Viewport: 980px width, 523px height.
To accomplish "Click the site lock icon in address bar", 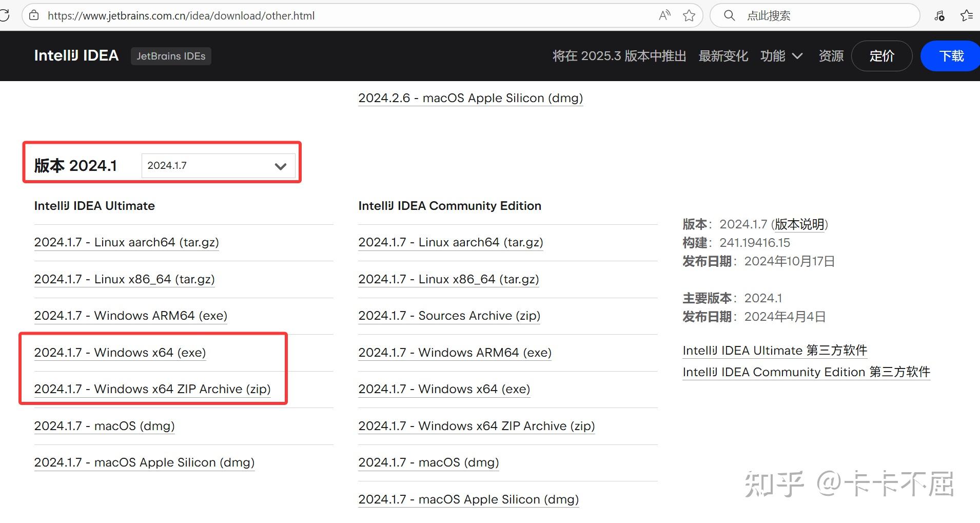I will 34,15.
